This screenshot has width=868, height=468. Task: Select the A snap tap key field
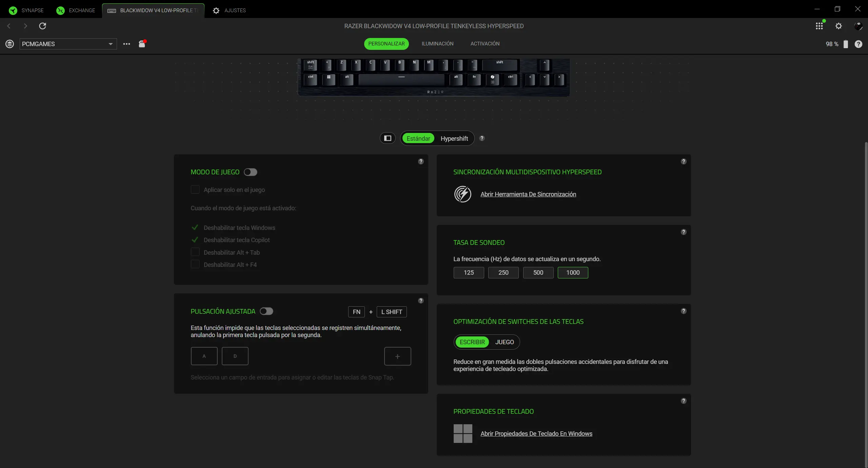click(x=204, y=356)
